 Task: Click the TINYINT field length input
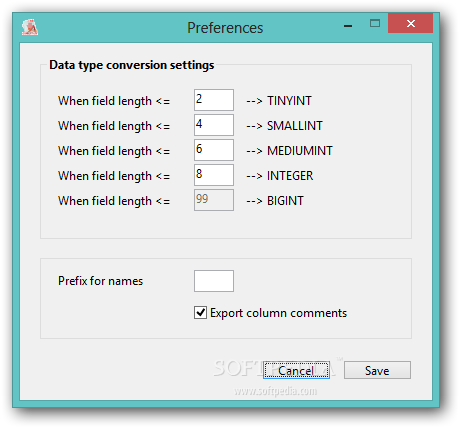(214, 100)
